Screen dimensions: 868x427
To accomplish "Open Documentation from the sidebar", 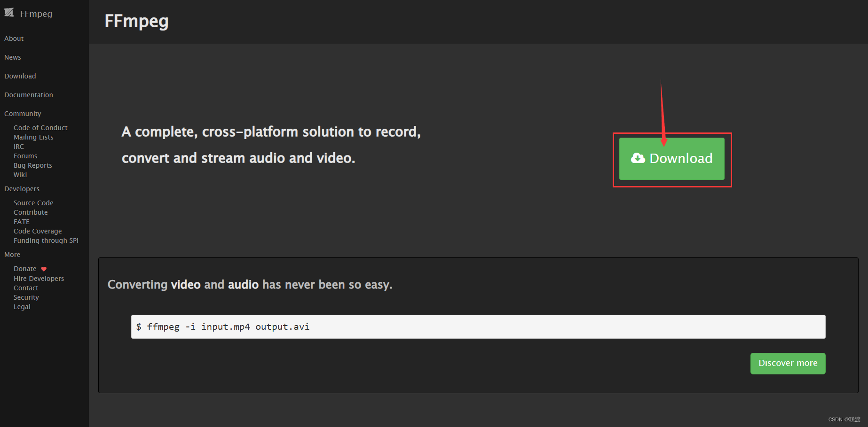I will point(29,95).
